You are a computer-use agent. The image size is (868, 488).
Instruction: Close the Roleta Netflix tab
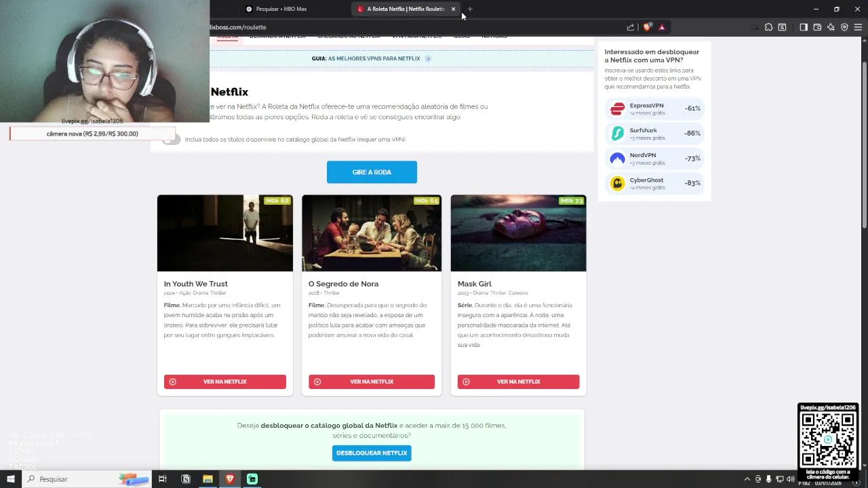pyautogui.click(x=453, y=9)
